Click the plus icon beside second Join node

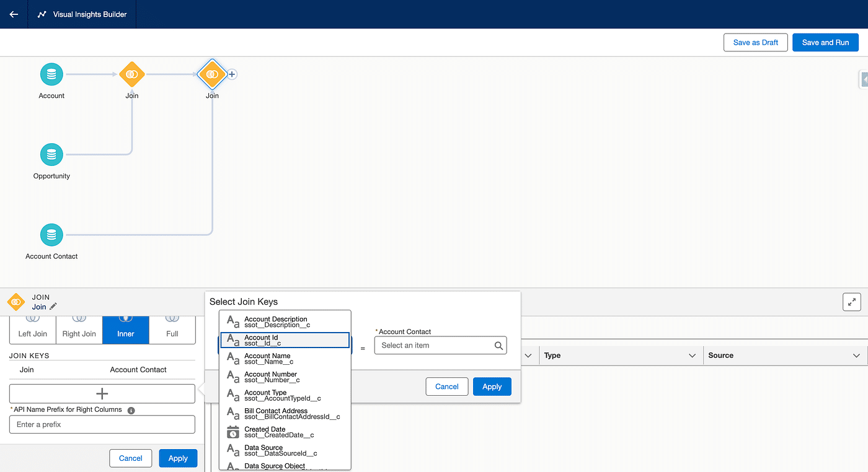click(232, 74)
